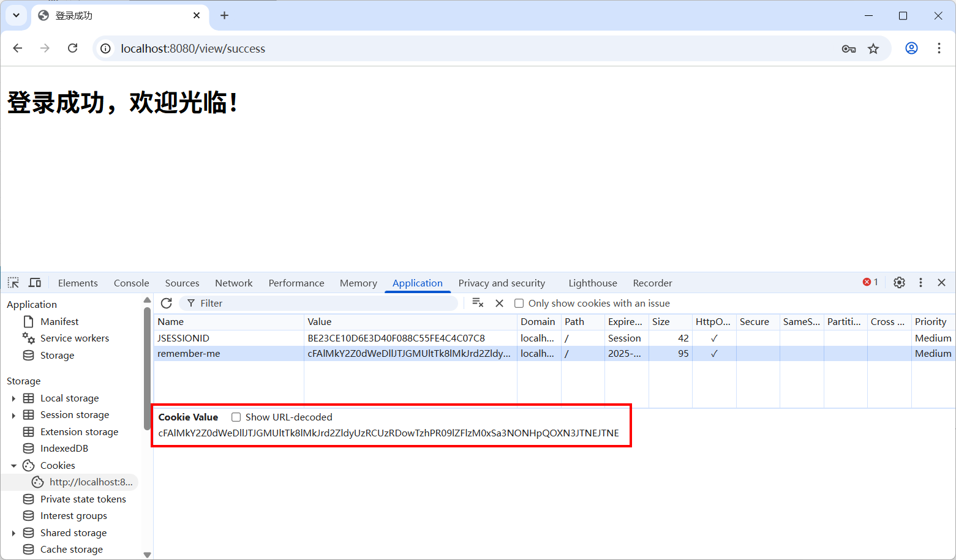The height and width of the screenshot is (560, 956).
Task: Delete the selected cookie
Action: coord(499,304)
